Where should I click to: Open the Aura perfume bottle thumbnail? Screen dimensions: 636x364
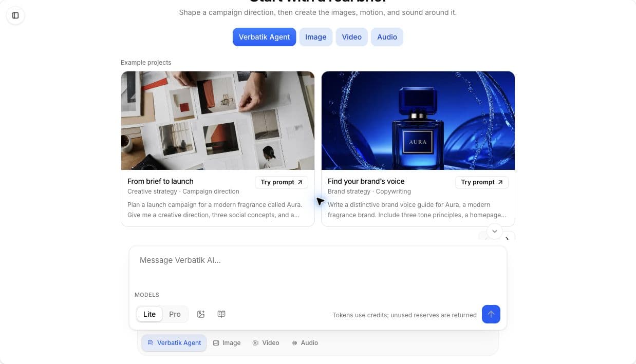coord(418,121)
